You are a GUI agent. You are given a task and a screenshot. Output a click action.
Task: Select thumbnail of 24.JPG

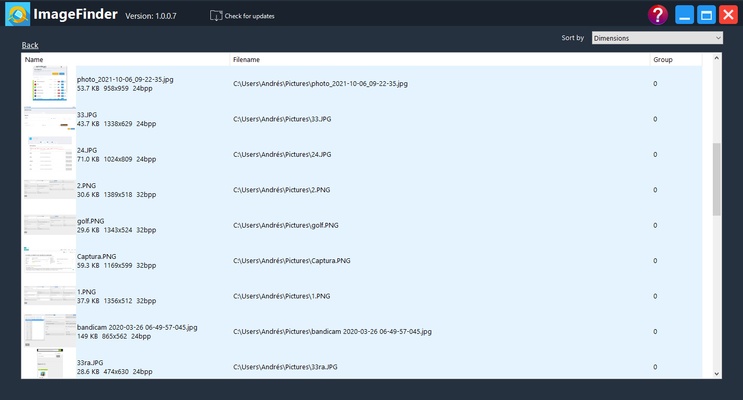(x=49, y=154)
